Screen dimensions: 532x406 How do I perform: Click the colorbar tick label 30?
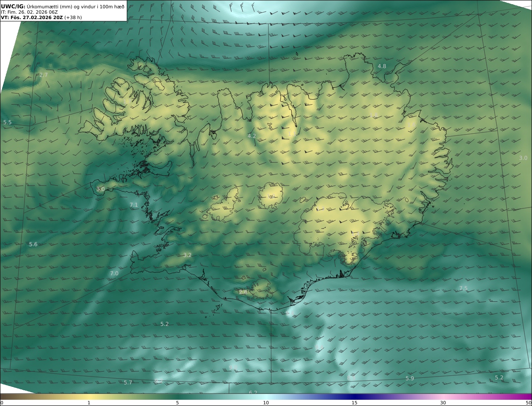(443, 403)
